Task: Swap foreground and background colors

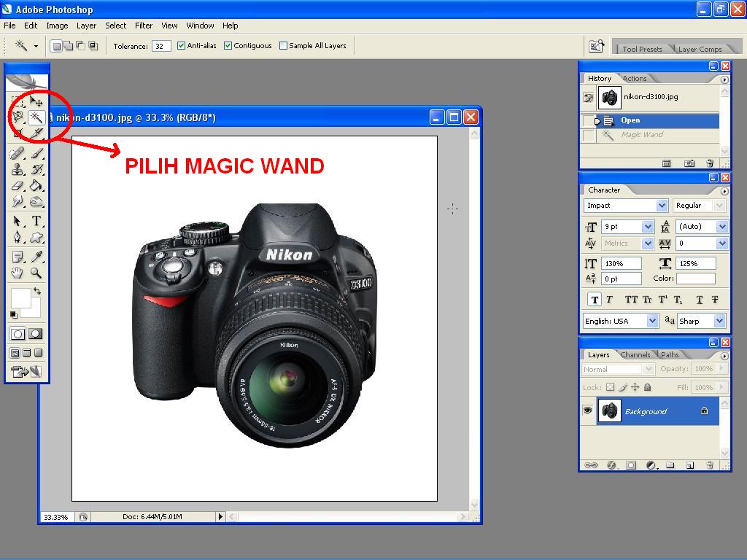Action: click(x=37, y=290)
